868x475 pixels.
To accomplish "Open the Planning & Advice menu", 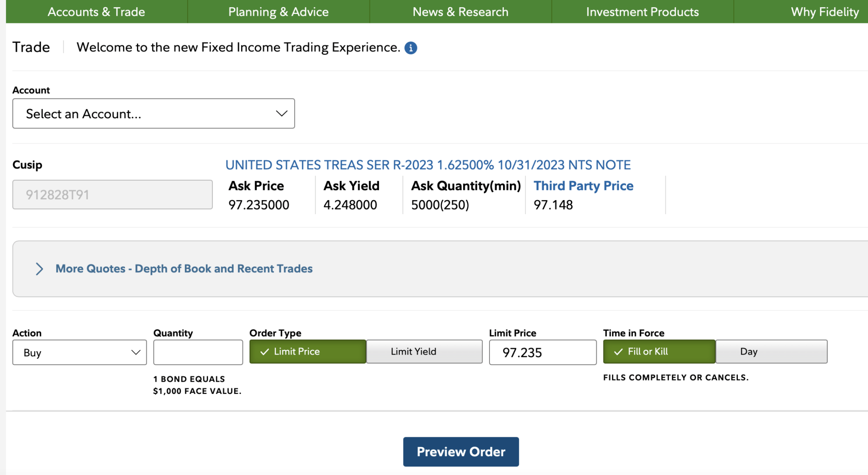I will 278,12.
